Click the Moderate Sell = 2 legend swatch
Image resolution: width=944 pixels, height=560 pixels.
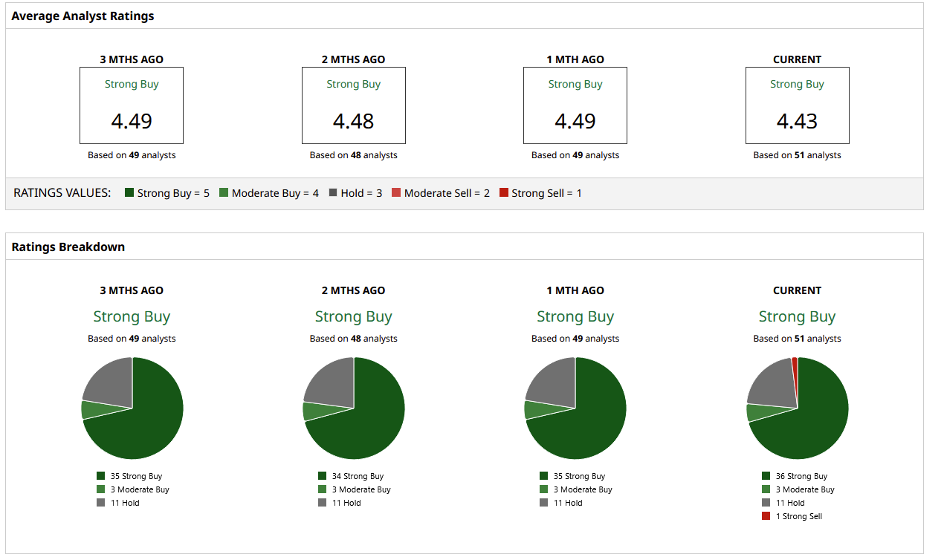point(396,193)
